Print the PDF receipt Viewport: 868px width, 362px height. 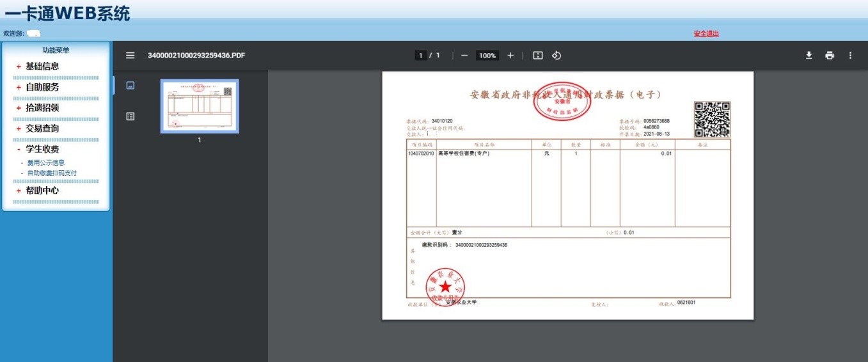(830, 56)
